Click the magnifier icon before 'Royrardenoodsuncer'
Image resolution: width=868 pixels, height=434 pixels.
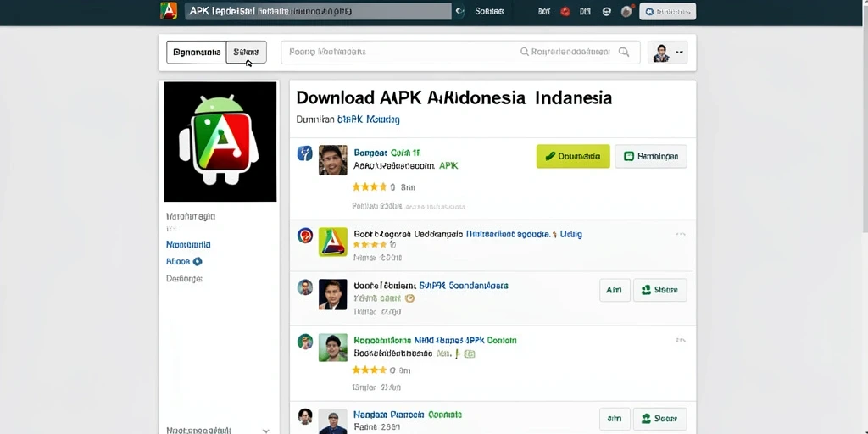[x=525, y=52]
